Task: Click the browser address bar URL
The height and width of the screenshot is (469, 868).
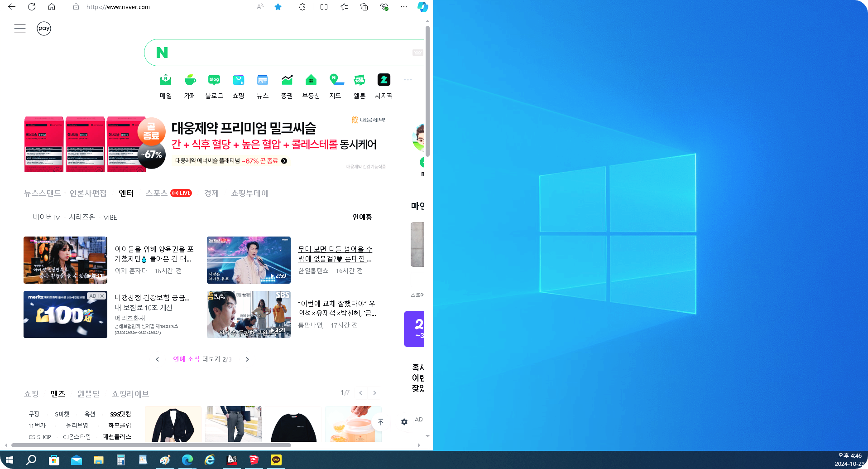Action: point(118,7)
